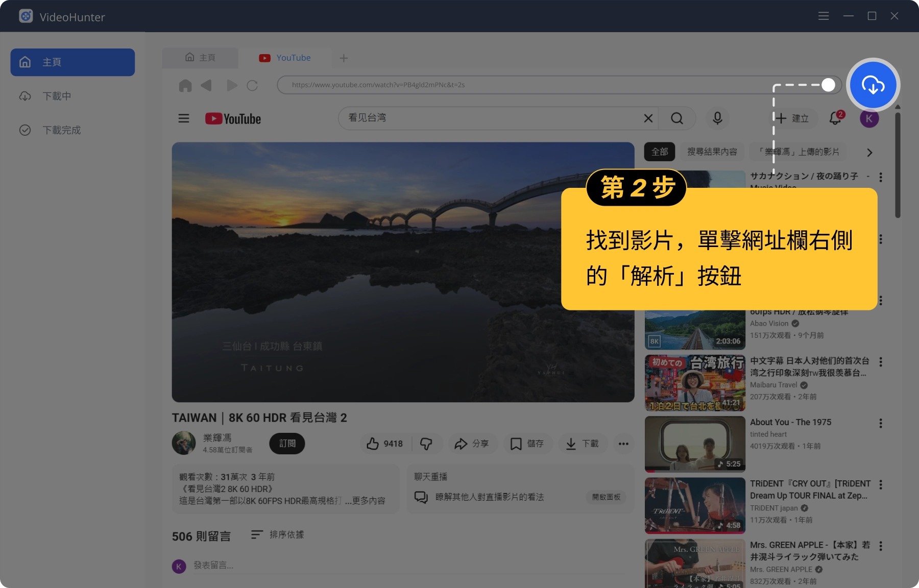Add a new browser tab with plus
The width and height of the screenshot is (919, 588).
point(344,58)
